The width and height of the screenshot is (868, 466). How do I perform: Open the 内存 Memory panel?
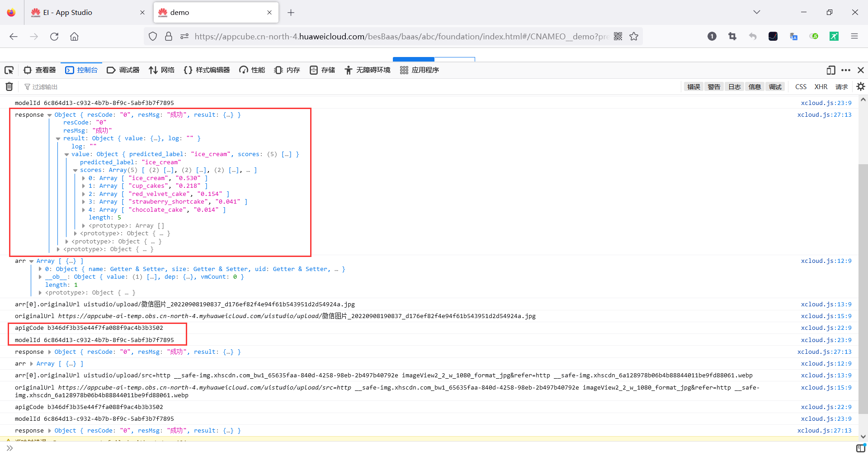tap(287, 70)
